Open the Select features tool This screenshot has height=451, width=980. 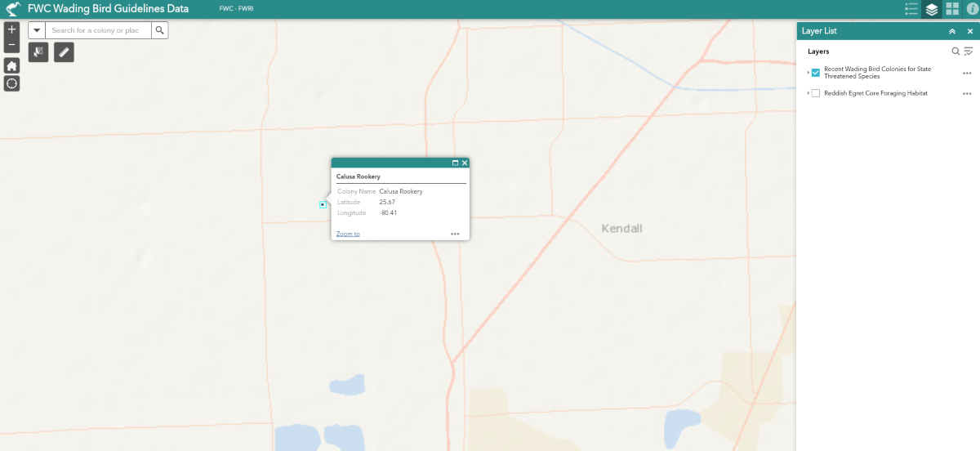(x=38, y=52)
